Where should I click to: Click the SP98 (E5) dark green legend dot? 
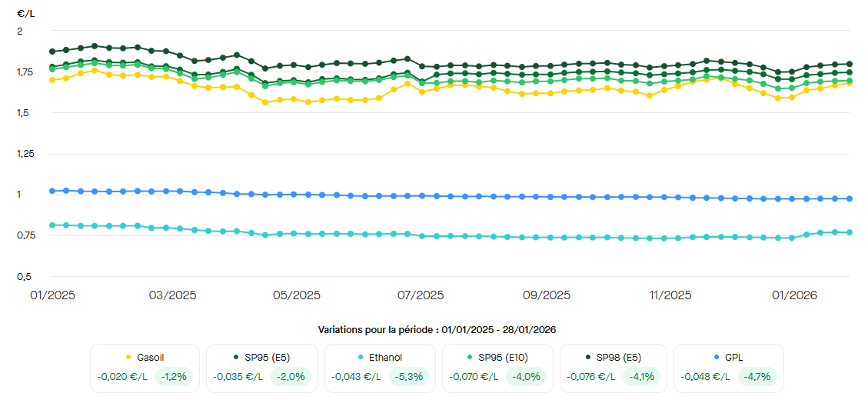pos(588,357)
